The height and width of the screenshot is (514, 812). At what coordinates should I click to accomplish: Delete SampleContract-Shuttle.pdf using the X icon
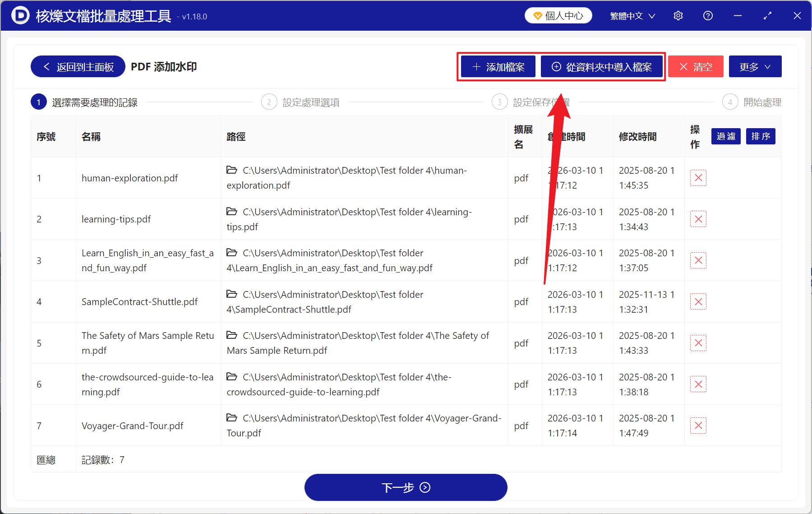point(698,301)
